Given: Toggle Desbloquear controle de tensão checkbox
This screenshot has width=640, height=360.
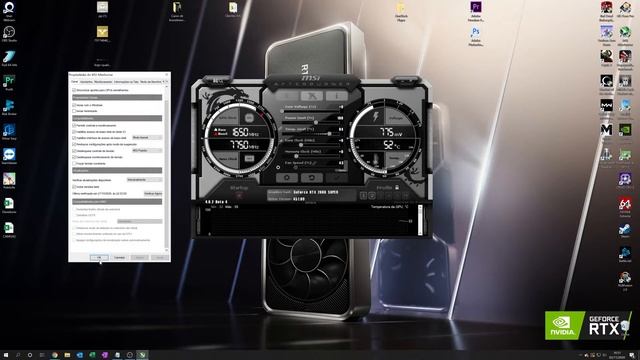Looking at the screenshot, I should 74,151.
